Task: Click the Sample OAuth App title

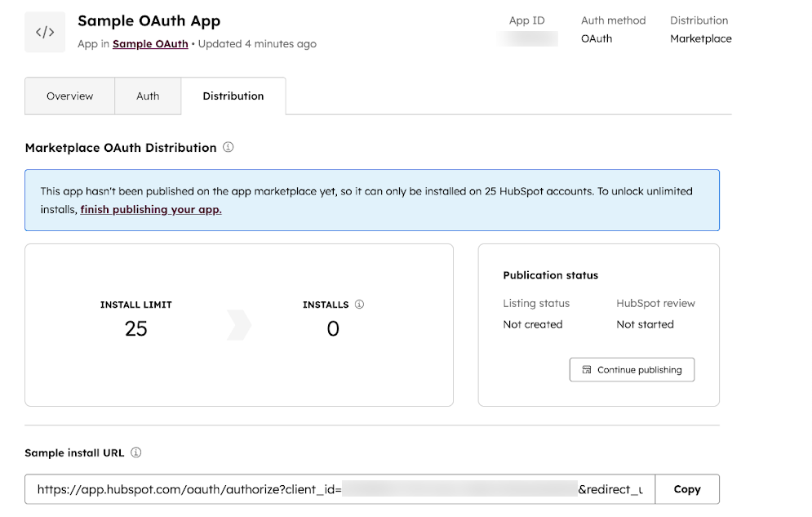Action: (x=149, y=20)
